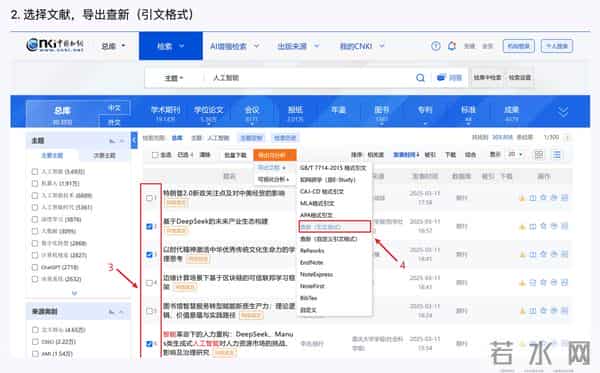Uncheck the 基于DeepSeek result checkbox
Viewport: 600px width, 373px height.
[x=150, y=226]
